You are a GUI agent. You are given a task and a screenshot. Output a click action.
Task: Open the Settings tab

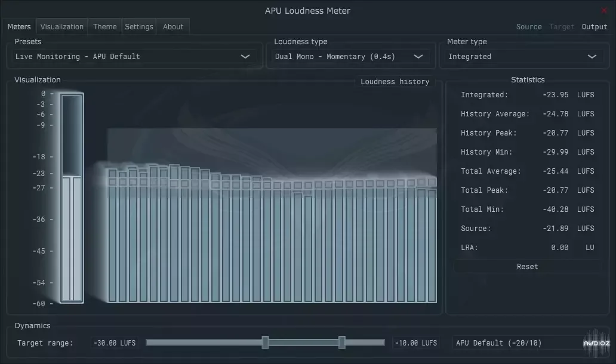[139, 27]
